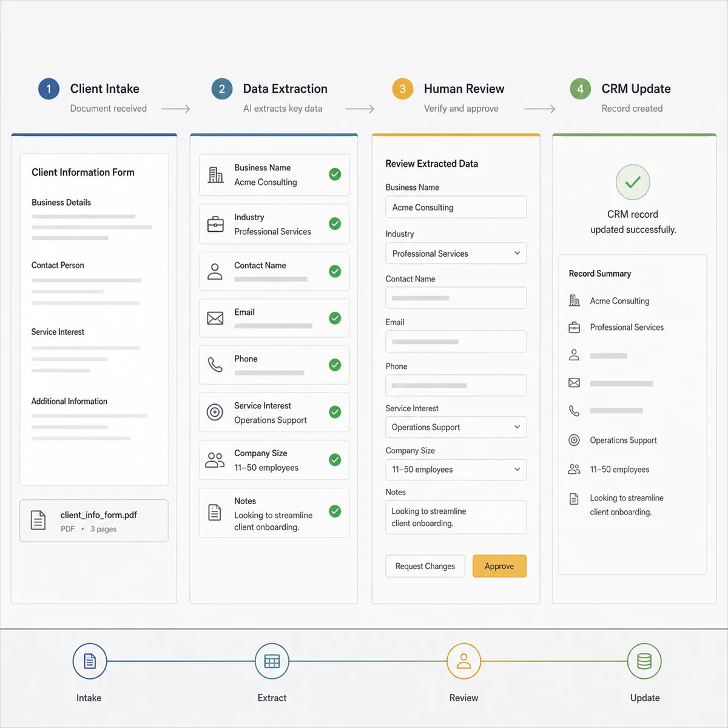Click the green check on Service Interest card
Screen dimensions: 728x728
pos(335,412)
